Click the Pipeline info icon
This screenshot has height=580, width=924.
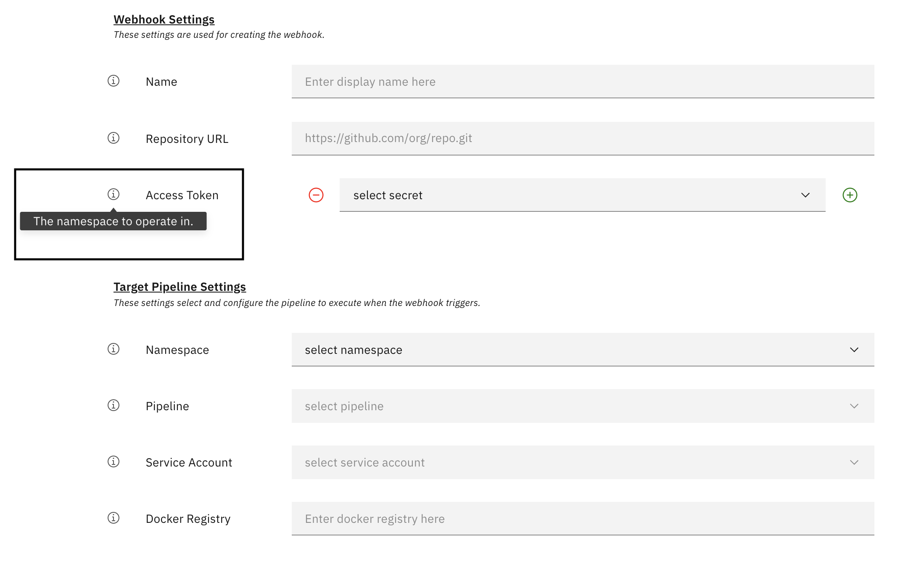[113, 405]
